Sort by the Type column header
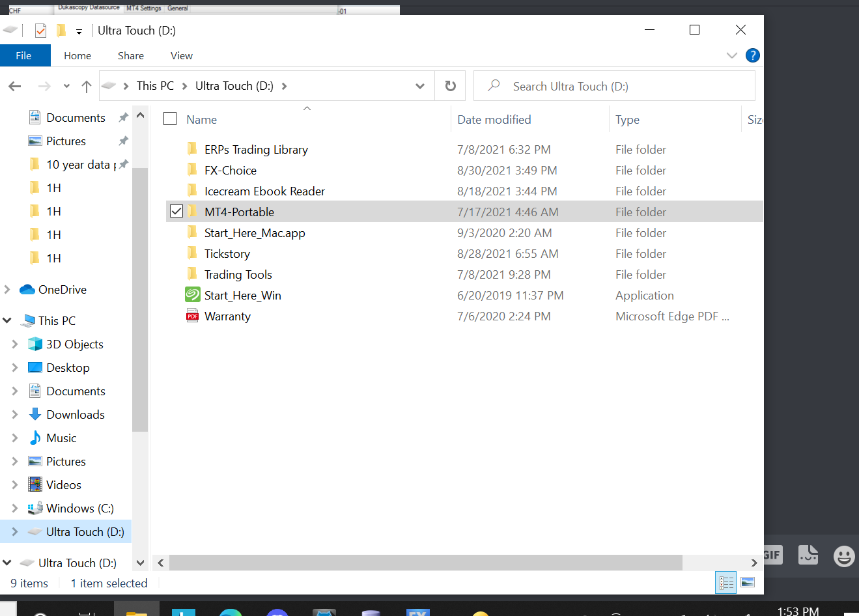 [628, 120]
